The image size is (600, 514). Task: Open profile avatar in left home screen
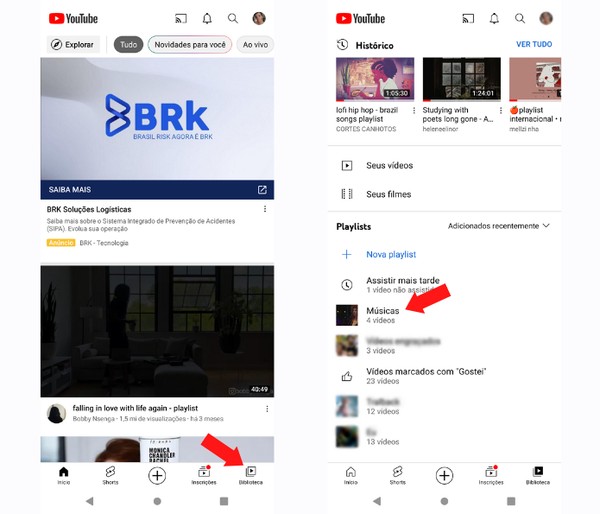click(x=259, y=18)
